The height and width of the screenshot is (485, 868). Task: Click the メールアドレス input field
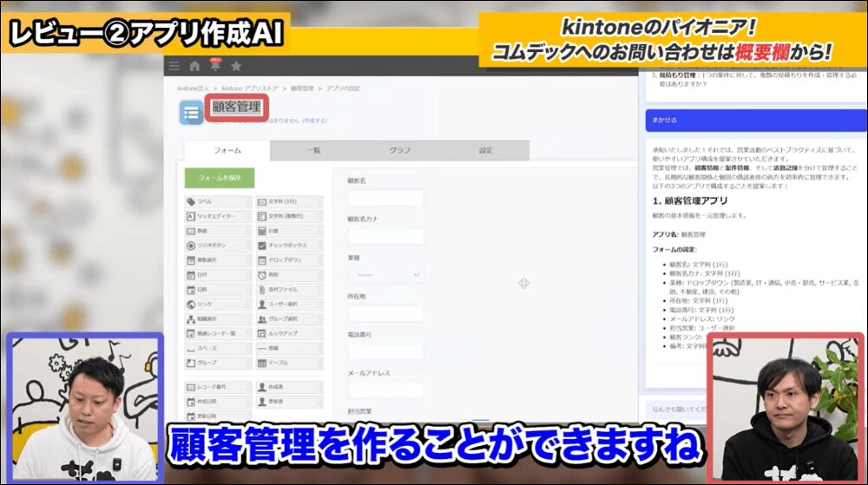(x=386, y=390)
